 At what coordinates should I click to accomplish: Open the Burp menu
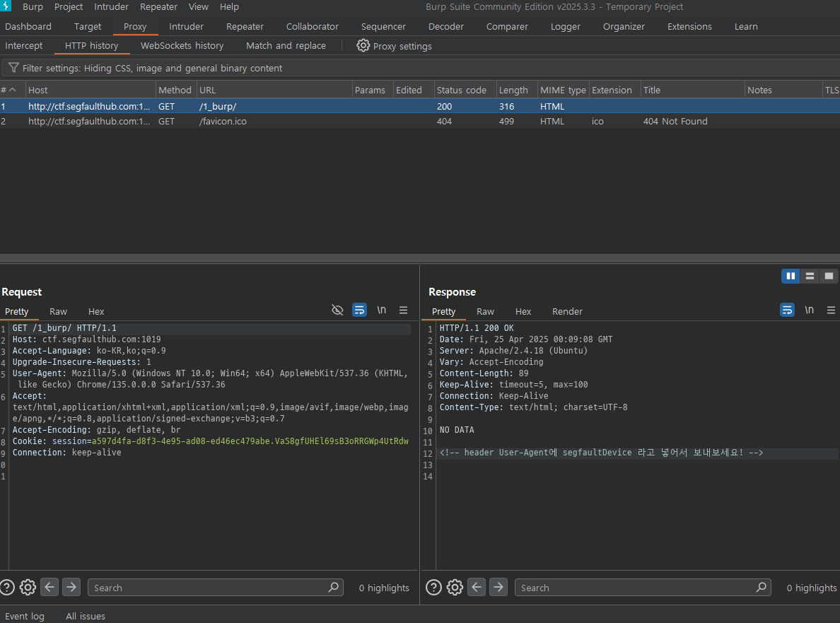point(33,7)
